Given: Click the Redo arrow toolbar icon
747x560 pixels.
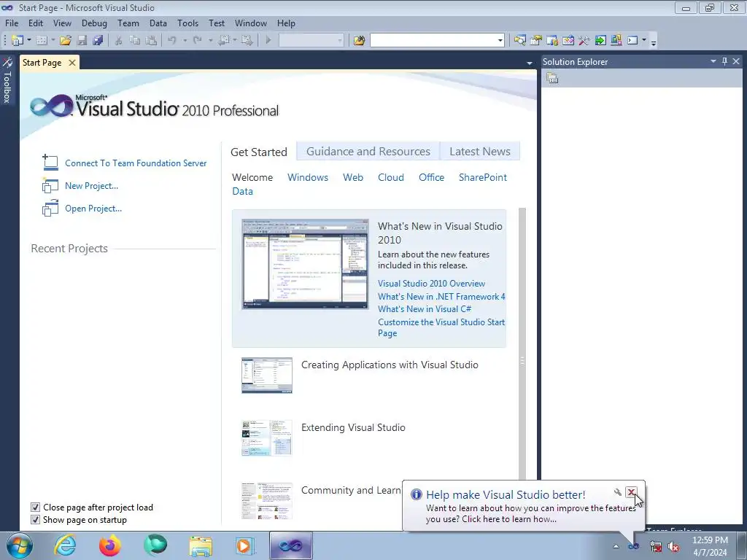Looking at the screenshot, I should click(x=198, y=41).
